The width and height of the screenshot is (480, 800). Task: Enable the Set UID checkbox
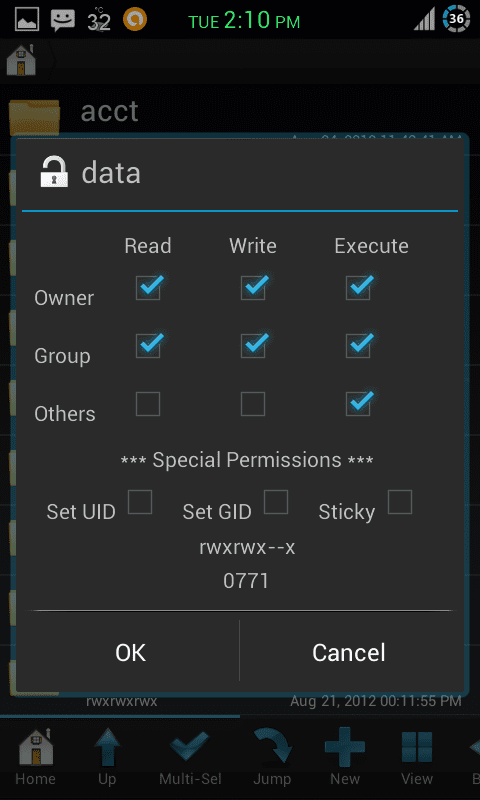pyautogui.click(x=140, y=502)
